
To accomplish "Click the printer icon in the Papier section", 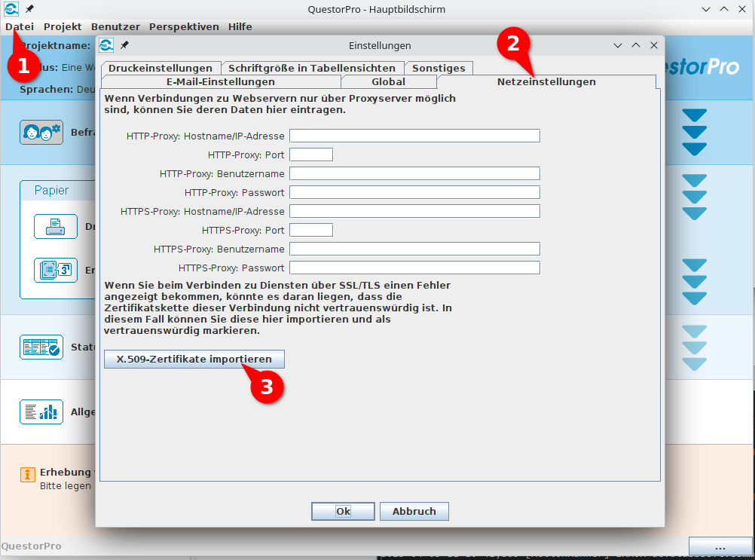I will click(x=55, y=227).
